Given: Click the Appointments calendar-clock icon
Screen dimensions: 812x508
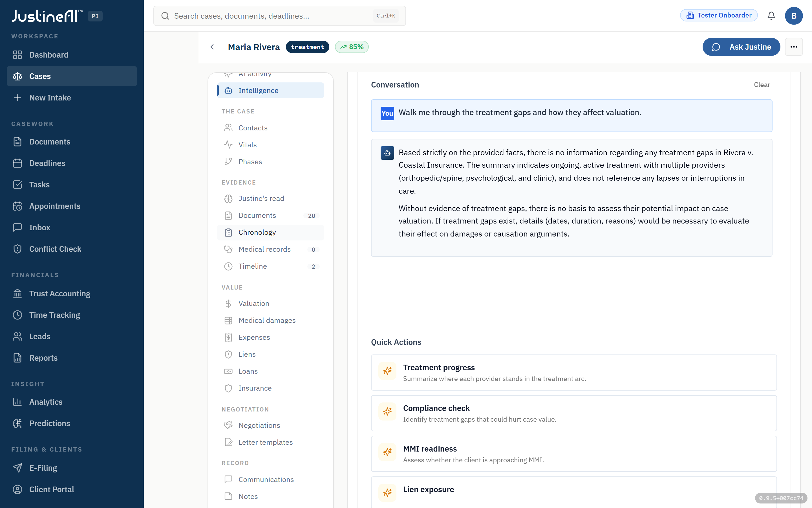Looking at the screenshot, I should pos(17,206).
